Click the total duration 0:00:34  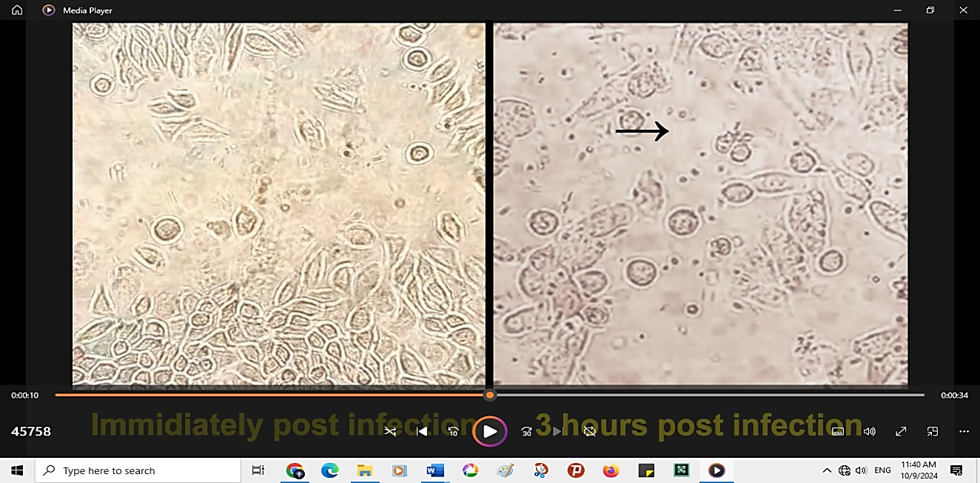955,396
